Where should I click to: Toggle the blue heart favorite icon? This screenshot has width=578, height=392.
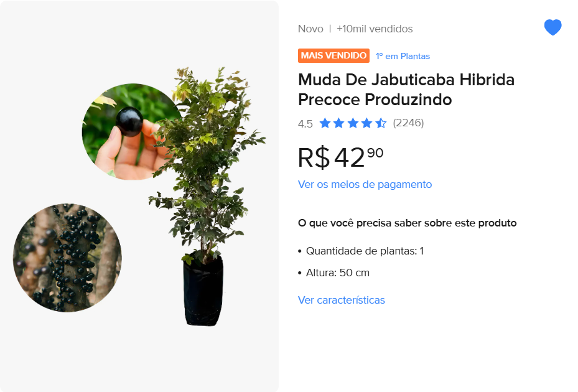click(552, 27)
